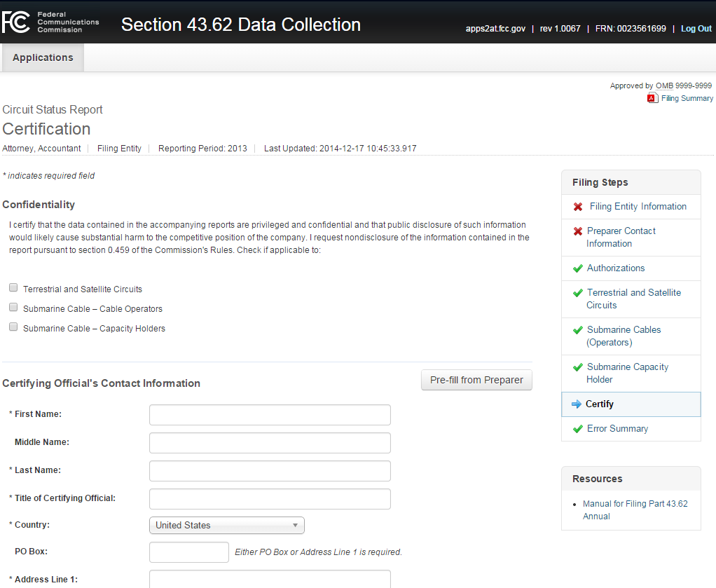Open the Country dropdown
This screenshot has height=588, width=716.
tap(227, 525)
